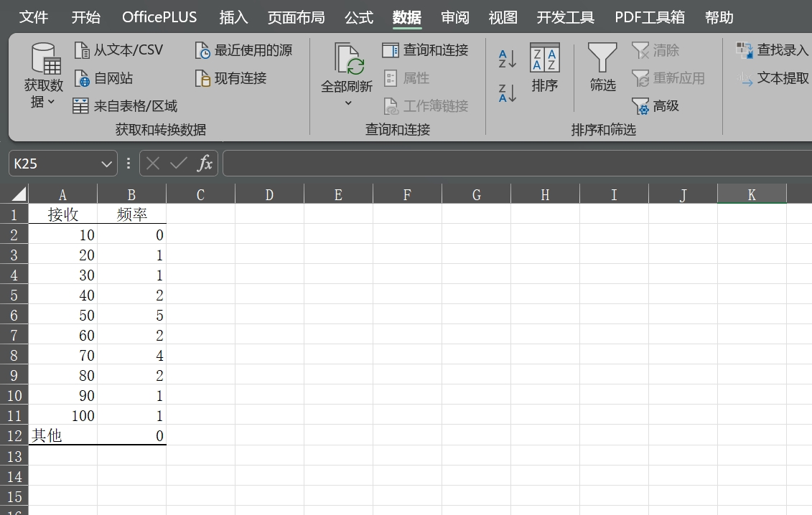Switch to the 开发工具 tab
812x515 pixels.
point(566,18)
